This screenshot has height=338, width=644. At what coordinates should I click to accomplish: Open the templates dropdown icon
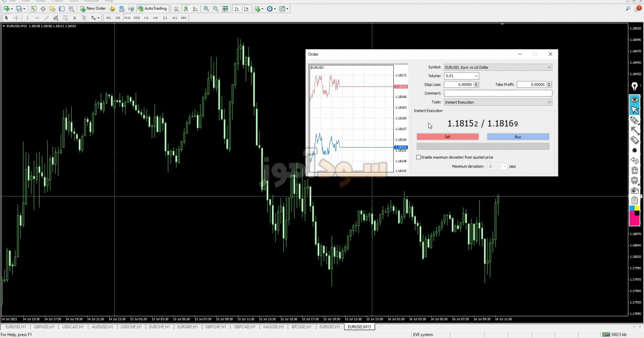[x=283, y=8]
